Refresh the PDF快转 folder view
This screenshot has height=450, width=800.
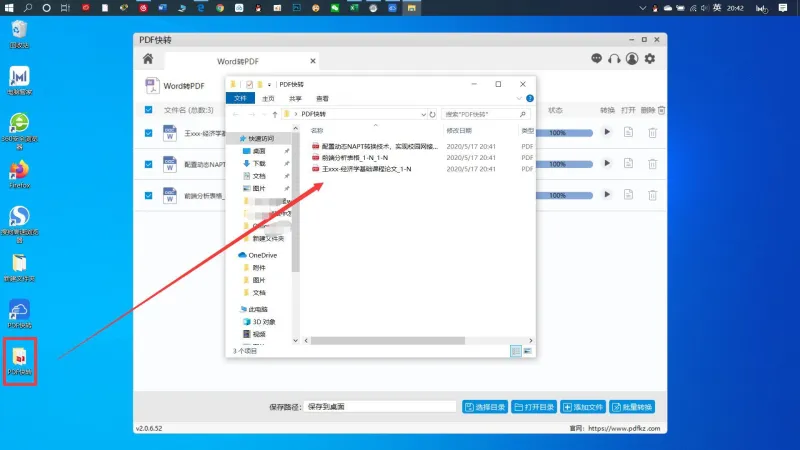click(x=433, y=114)
